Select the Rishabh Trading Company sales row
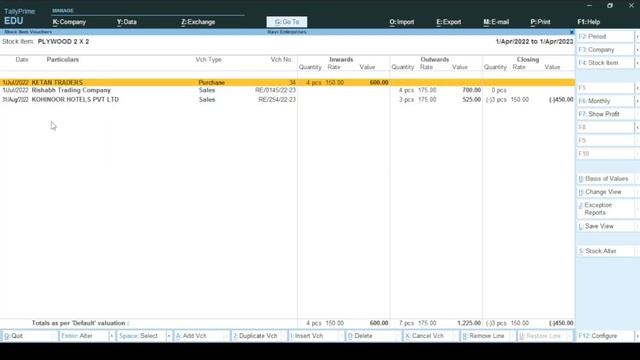Image resolution: width=640 pixels, height=360 pixels. pos(287,90)
